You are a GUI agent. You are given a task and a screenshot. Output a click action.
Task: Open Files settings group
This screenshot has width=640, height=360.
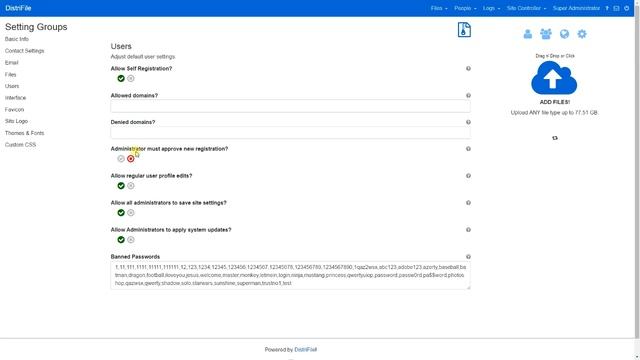click(x=11, y=75)
